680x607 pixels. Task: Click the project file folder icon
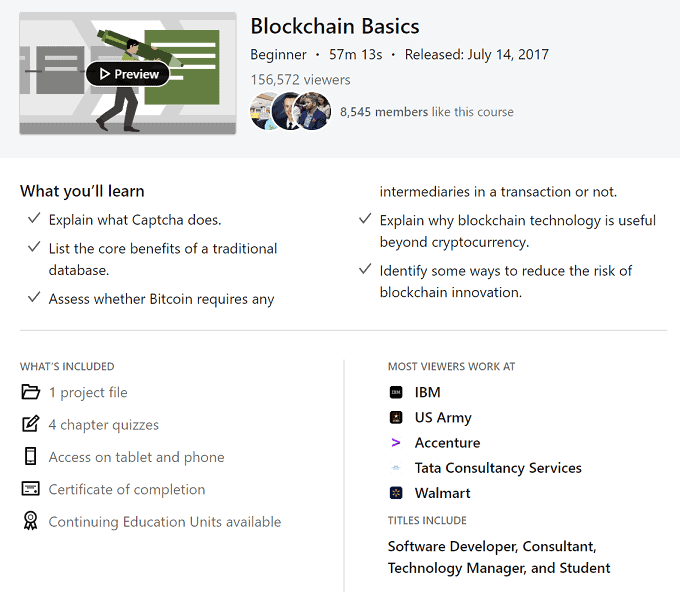click(31, 392)
